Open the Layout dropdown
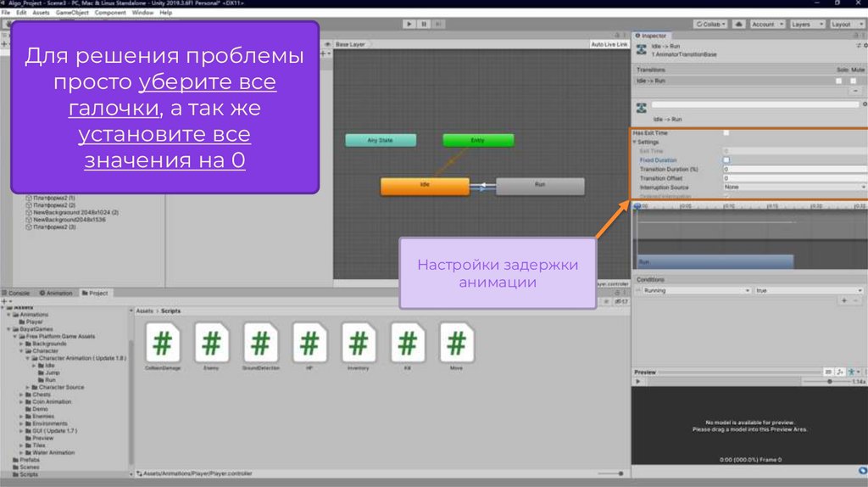The image size is (868, 487). pyautogui.click(x=847, y=25)
